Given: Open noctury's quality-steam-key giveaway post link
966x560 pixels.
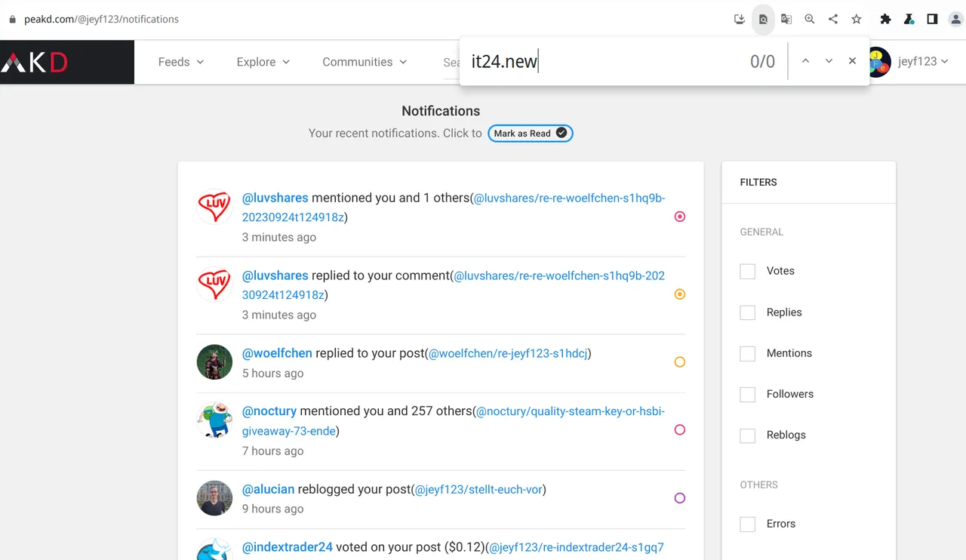Looking at the screenshot, I should pos(454,421).
